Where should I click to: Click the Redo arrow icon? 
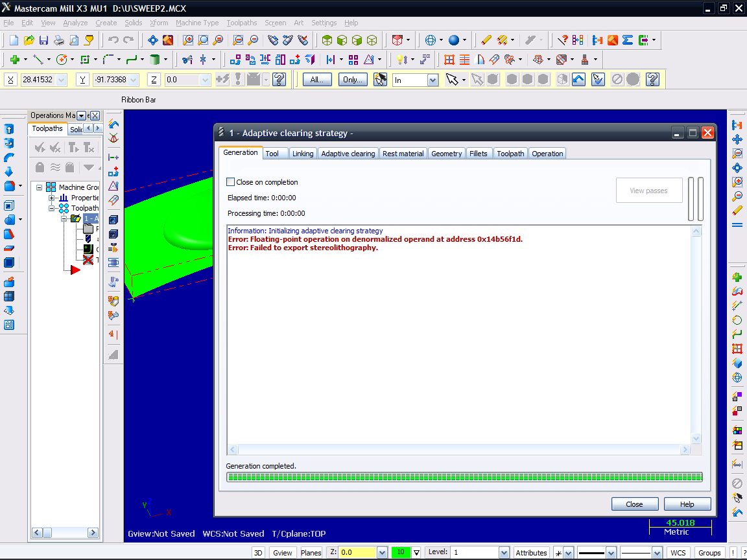pos(128,40)
